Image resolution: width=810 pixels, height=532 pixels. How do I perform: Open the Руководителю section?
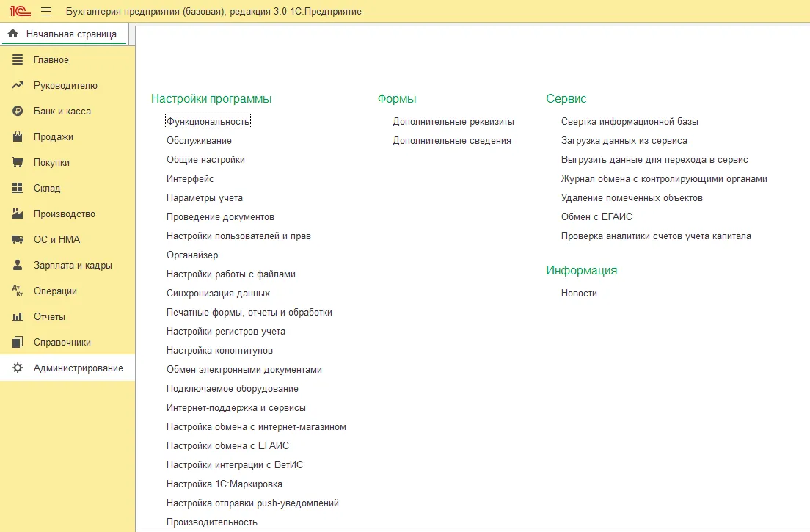pos(65,86)
